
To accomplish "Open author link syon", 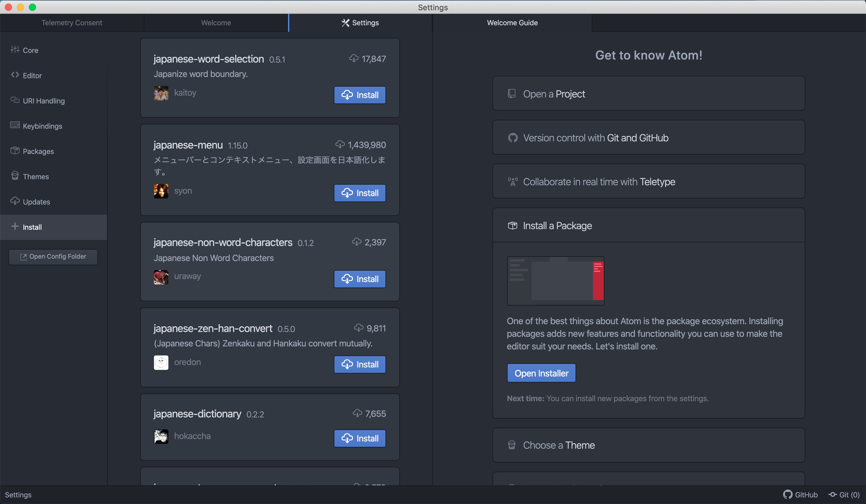I will (x=183, y=191).
